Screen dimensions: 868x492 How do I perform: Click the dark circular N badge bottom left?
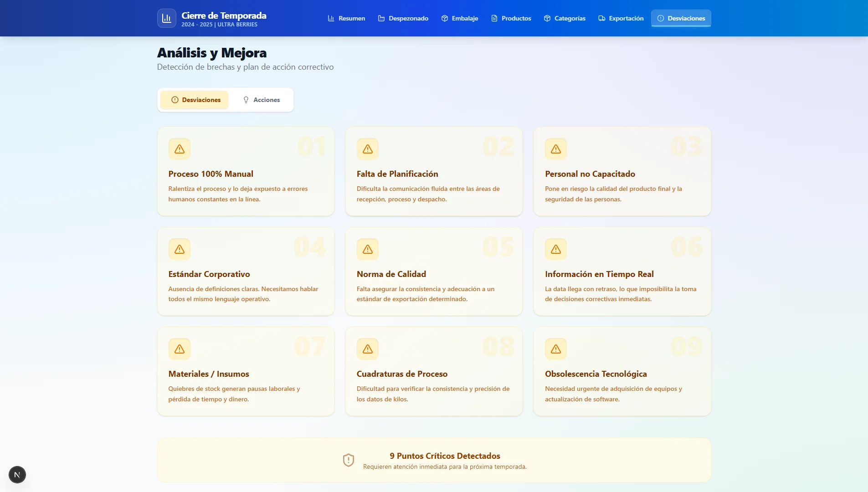coord(17,474)
